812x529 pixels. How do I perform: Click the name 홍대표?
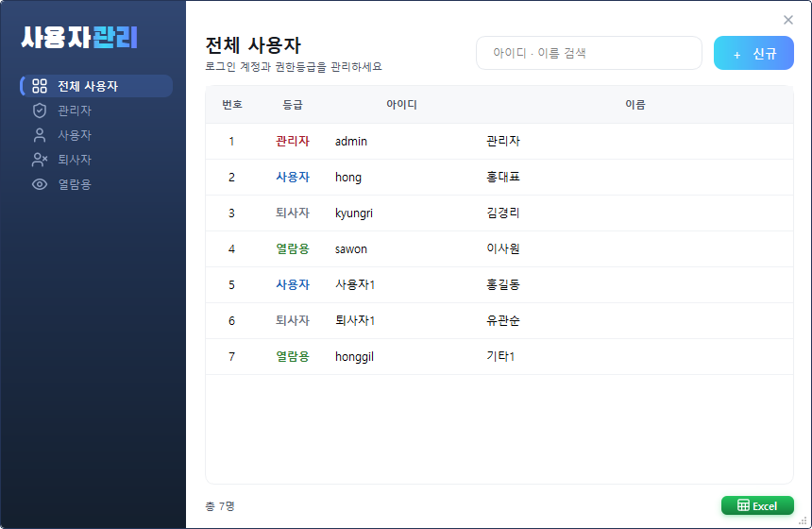503,178
